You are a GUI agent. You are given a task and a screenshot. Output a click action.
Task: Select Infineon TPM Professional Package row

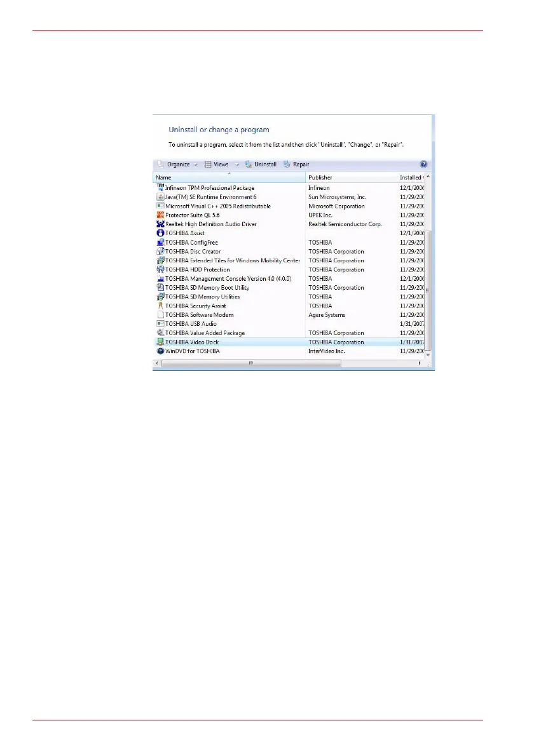[289, 188]
